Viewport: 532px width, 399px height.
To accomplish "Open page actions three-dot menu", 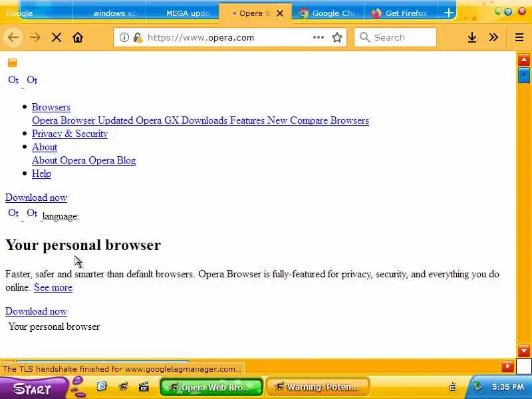I will coord(318,37).
